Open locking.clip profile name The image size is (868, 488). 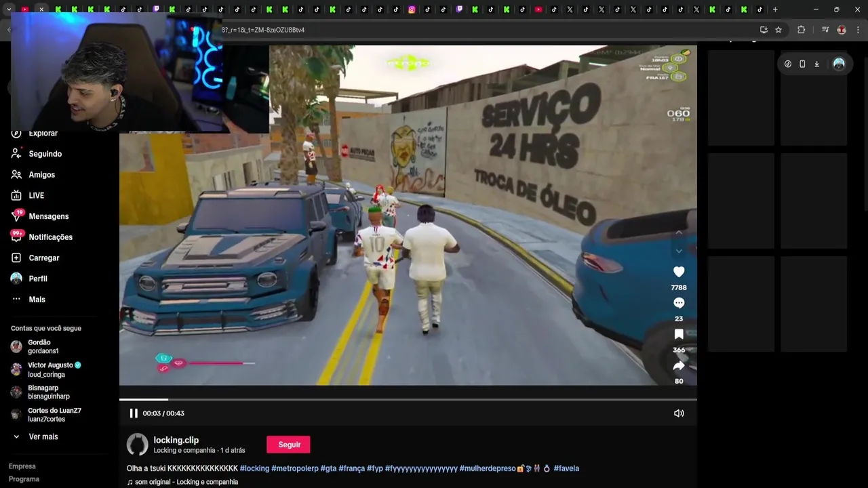click(176, 440)
